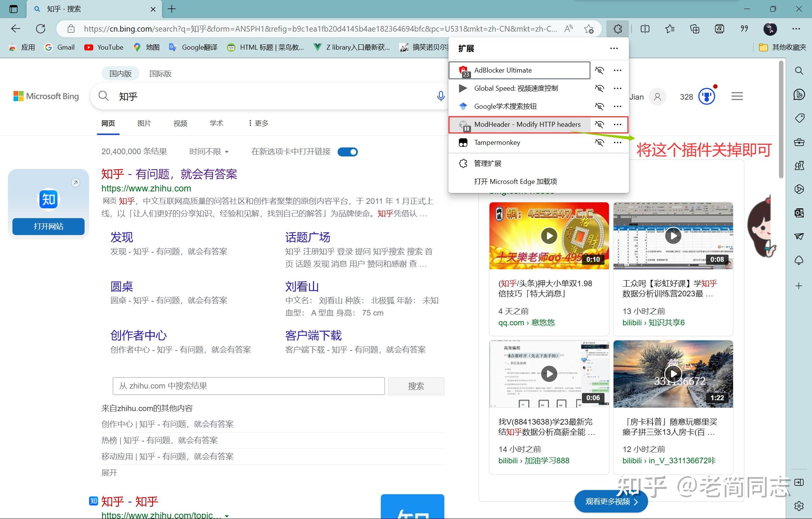Select the 网页 search tab

[x=108, y=123]
